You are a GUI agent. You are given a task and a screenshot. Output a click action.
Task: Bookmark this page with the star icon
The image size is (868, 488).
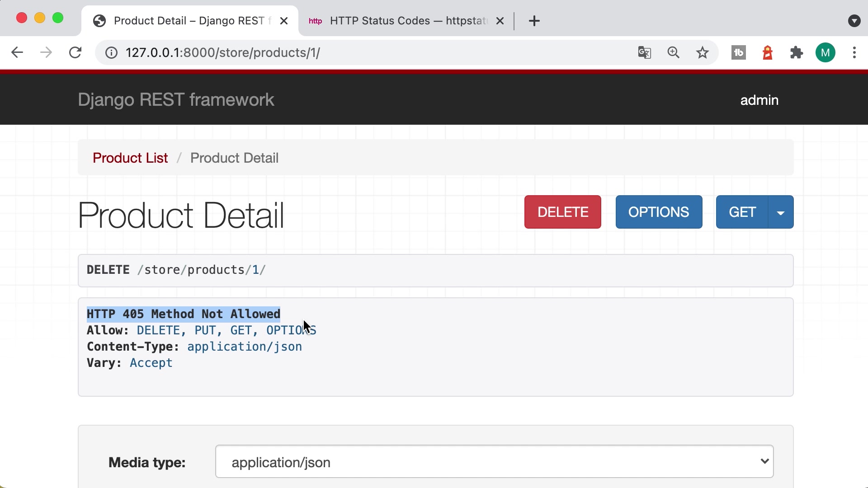[703, 53]
